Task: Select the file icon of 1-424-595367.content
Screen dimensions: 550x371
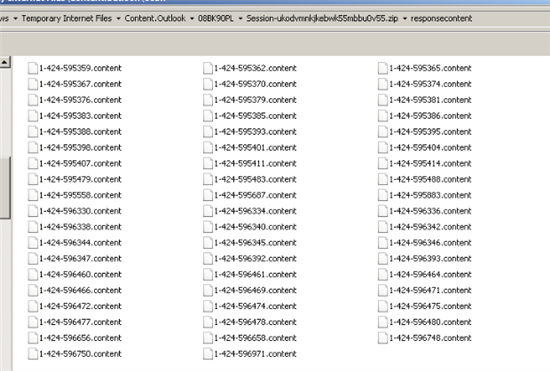Action: point(33,84)
